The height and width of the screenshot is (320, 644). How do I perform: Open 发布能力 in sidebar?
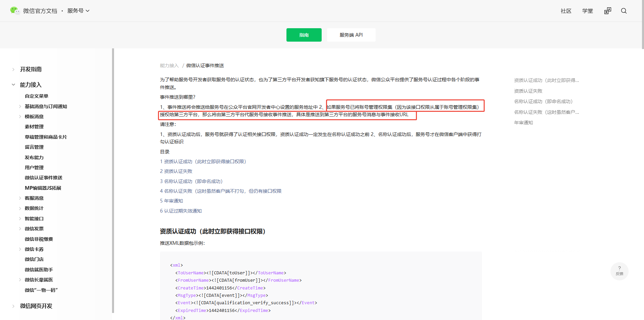click(34, 157)
